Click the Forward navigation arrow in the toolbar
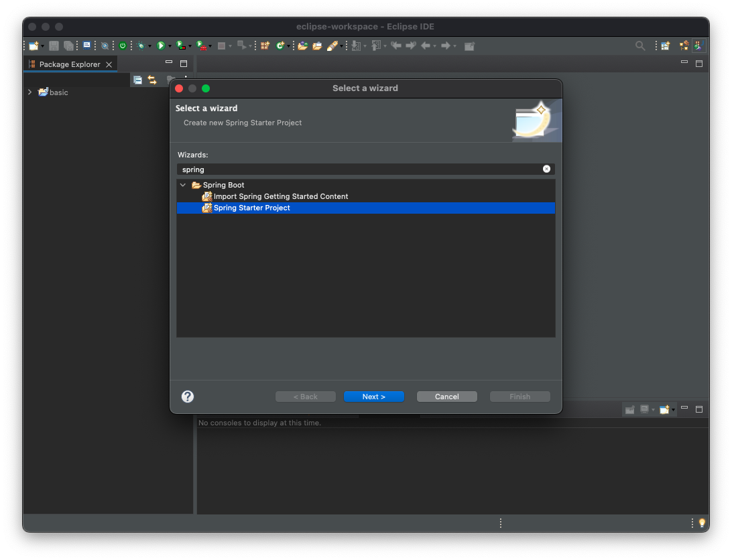The height and width of the screenshot is (560, 732). 446,46
